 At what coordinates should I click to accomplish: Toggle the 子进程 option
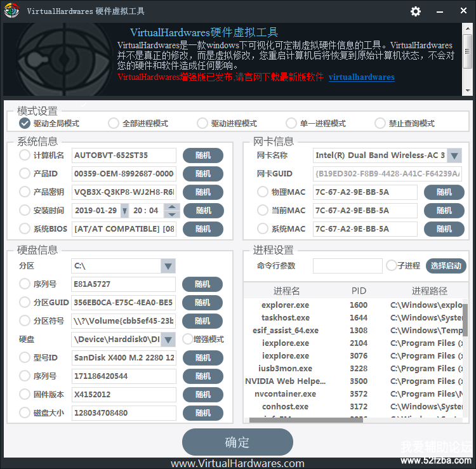pyautogui.click(x=392, y=265)
